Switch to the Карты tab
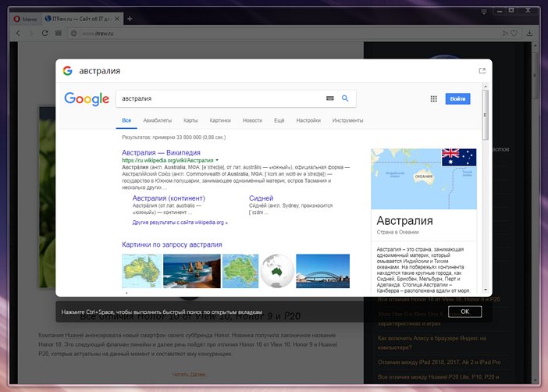 point(190,120)
